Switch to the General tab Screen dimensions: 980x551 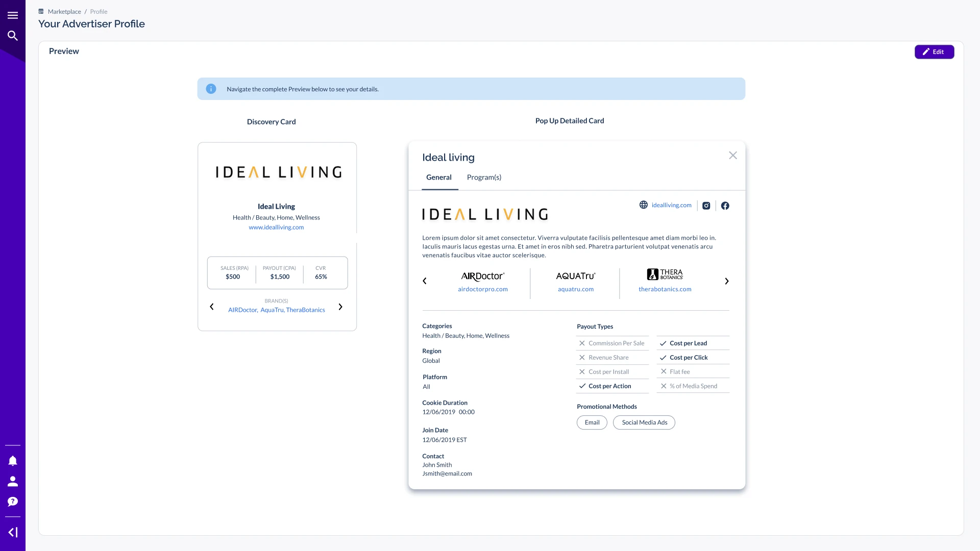[439, 178]
